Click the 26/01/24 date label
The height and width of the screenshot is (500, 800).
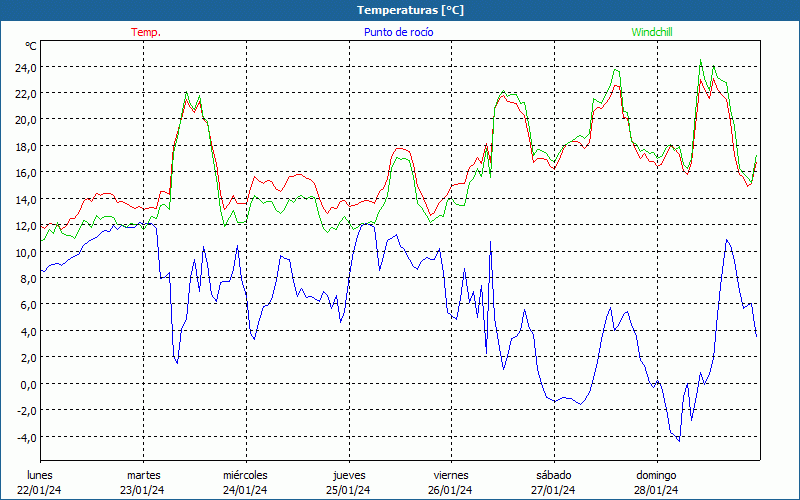click(x=451, y=490)
